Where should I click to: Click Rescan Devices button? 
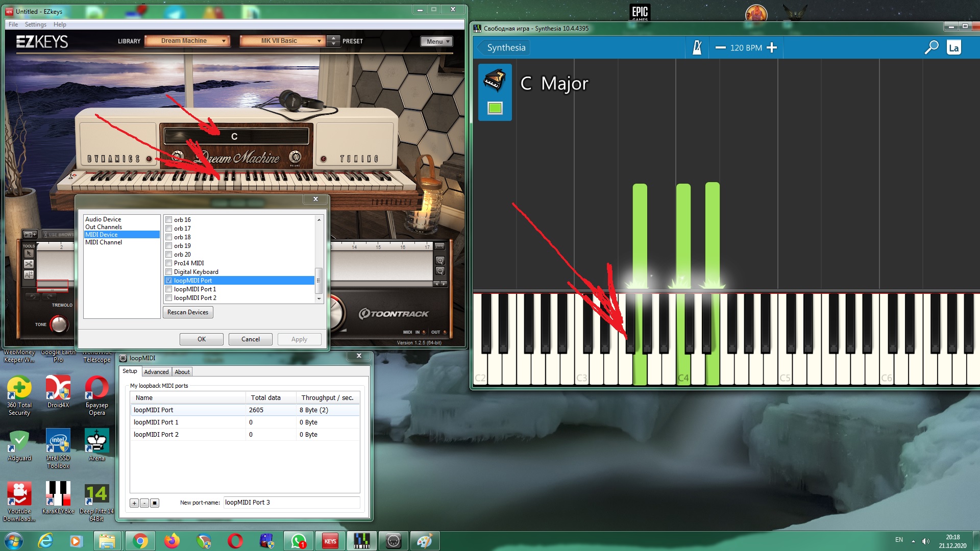[x=188, y=312]
